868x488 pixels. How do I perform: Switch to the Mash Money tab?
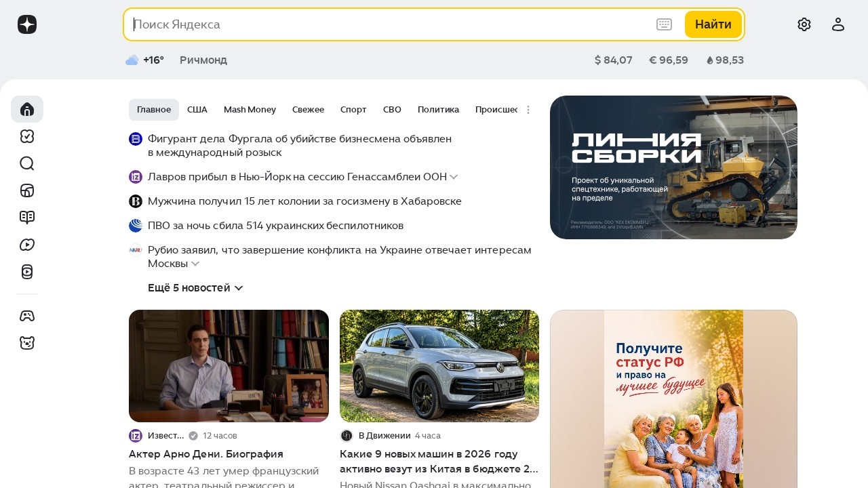(x=250, y=110)
